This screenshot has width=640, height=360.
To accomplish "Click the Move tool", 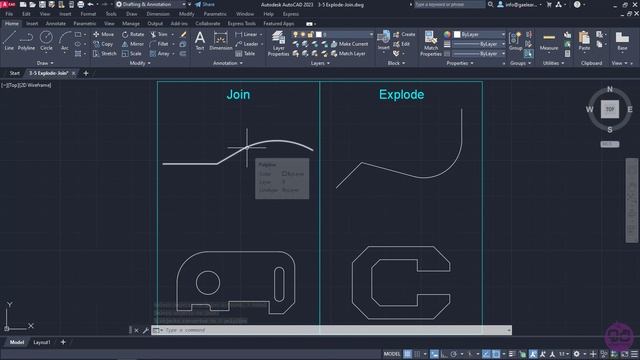I will point(104,34).
